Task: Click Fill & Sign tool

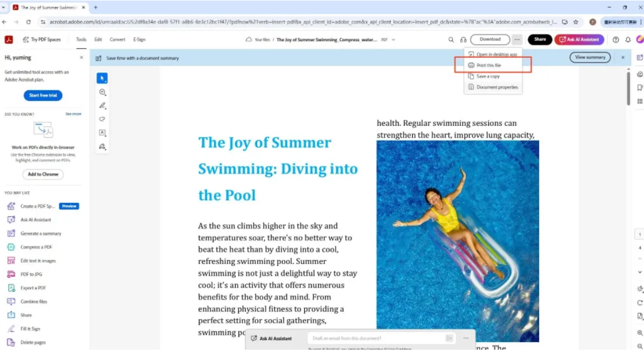Action: pos(30,329)
